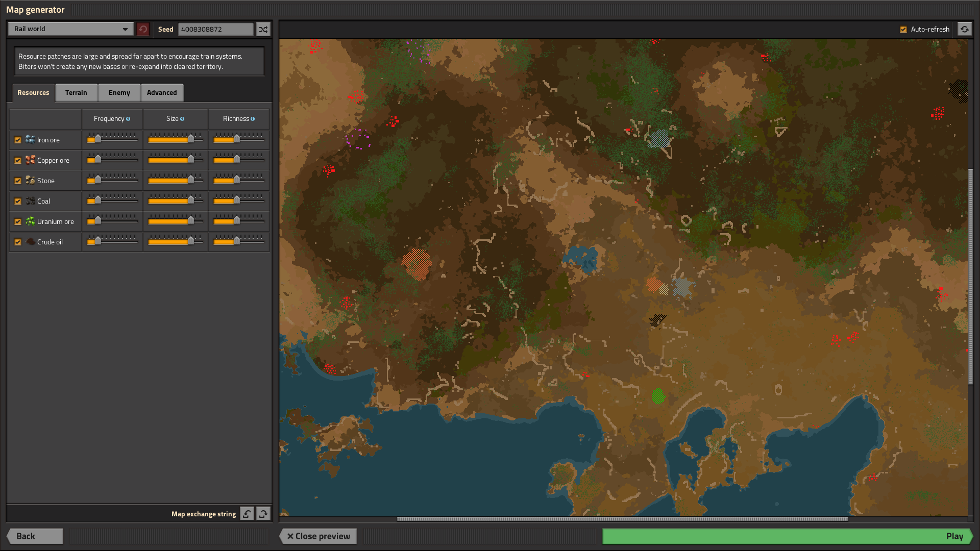Disable the Iron ore checkbox
The image size is (980, 551).
click(18, 140)
